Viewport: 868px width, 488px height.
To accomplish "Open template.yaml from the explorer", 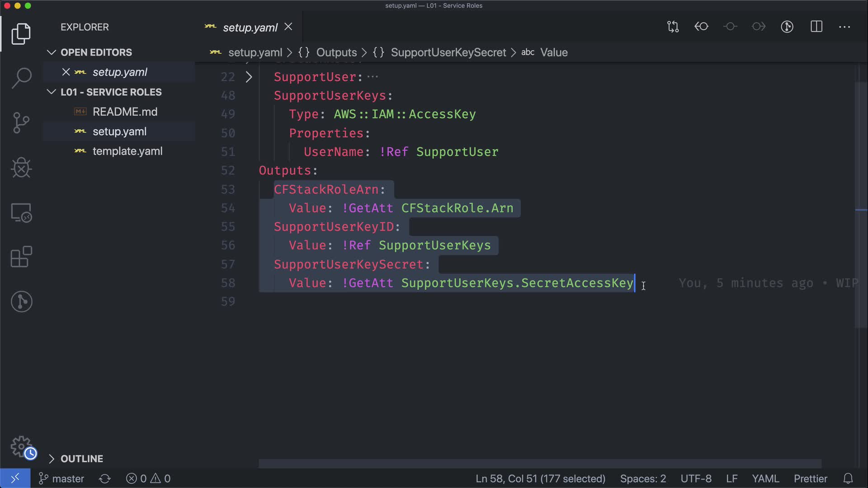I will tap(127, 151).
